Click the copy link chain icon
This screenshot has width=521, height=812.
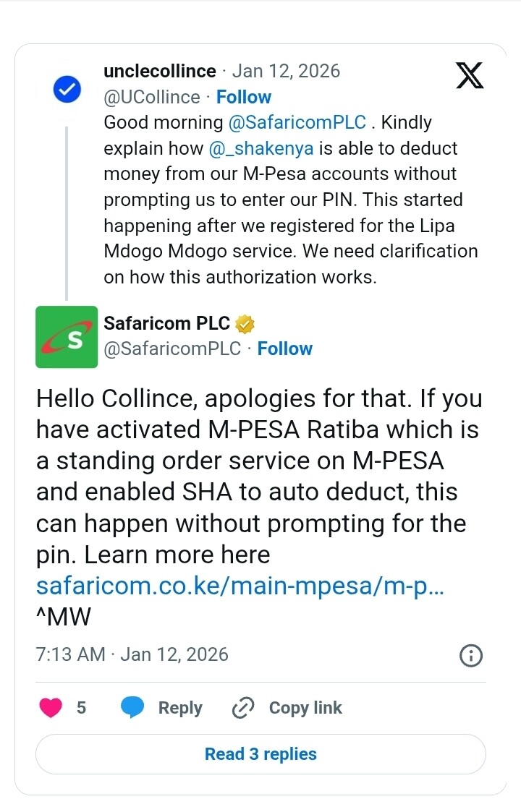pyautogui.click(x=242, y=708)
